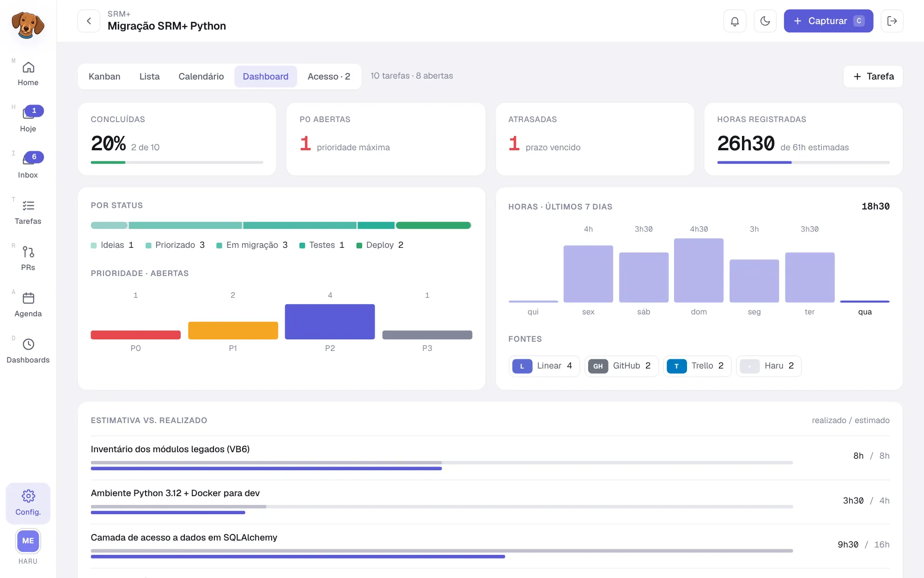Click the Haru source chip
Viewport: 924px width, 578px height.
769,366
